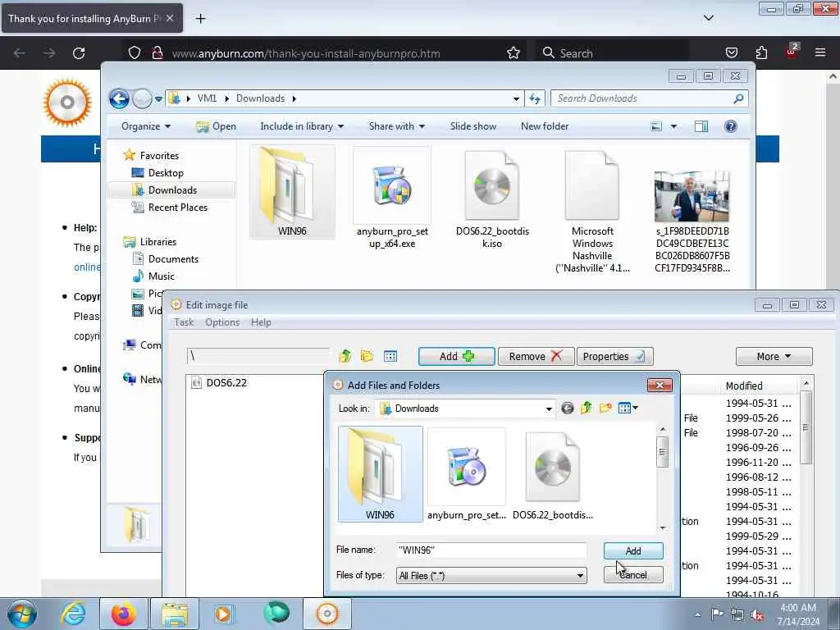Click Explorer back arrow button

tap(119, 98)
